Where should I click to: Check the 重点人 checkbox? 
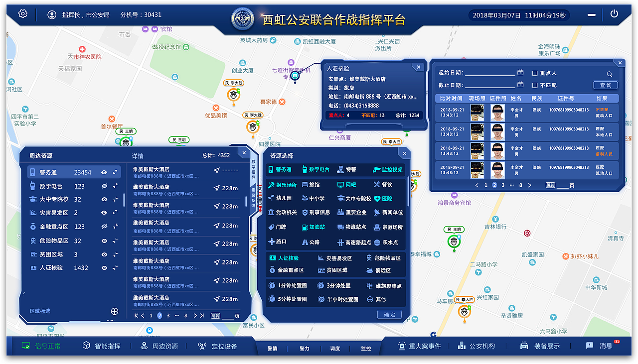[x=535, y=73]
